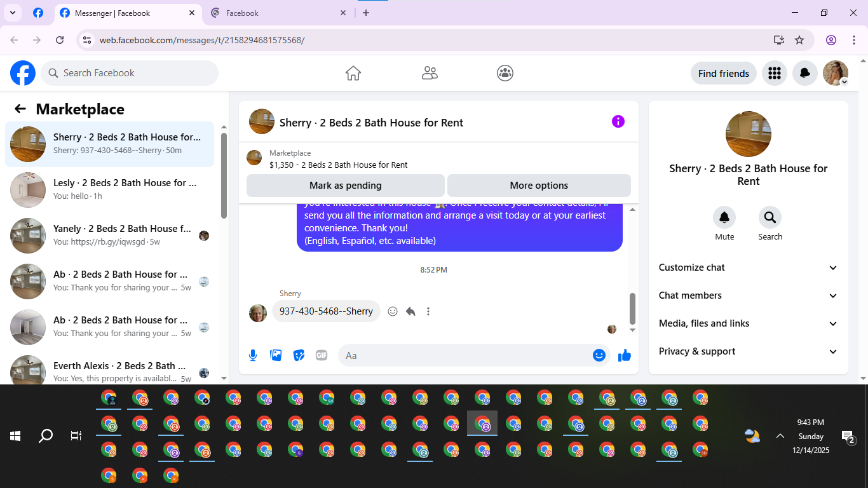The height and width of the screenshot is (488, 868).
Task: Click 937-430-5468--Sherry message bubble
Action: point(326,311)
